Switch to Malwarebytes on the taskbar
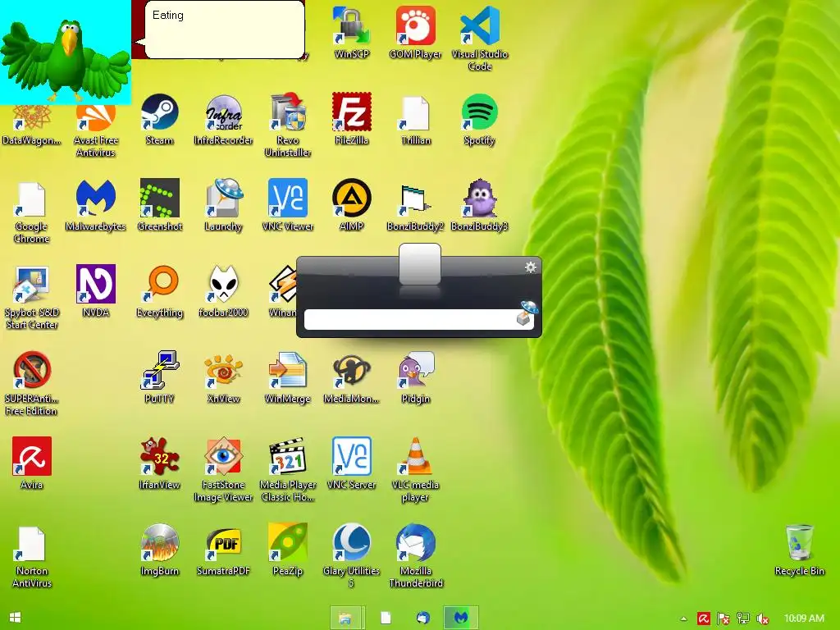Screen dimensions: 840x630 461,618
